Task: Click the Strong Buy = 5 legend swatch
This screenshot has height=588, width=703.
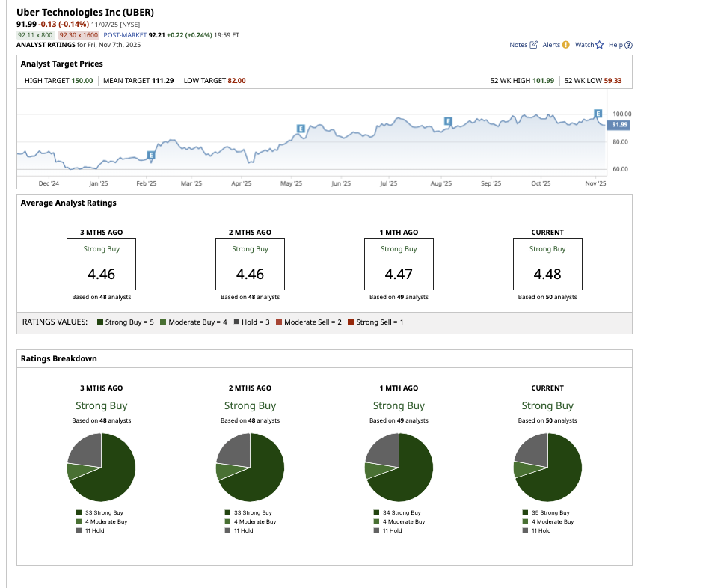Action: (99, 322)
